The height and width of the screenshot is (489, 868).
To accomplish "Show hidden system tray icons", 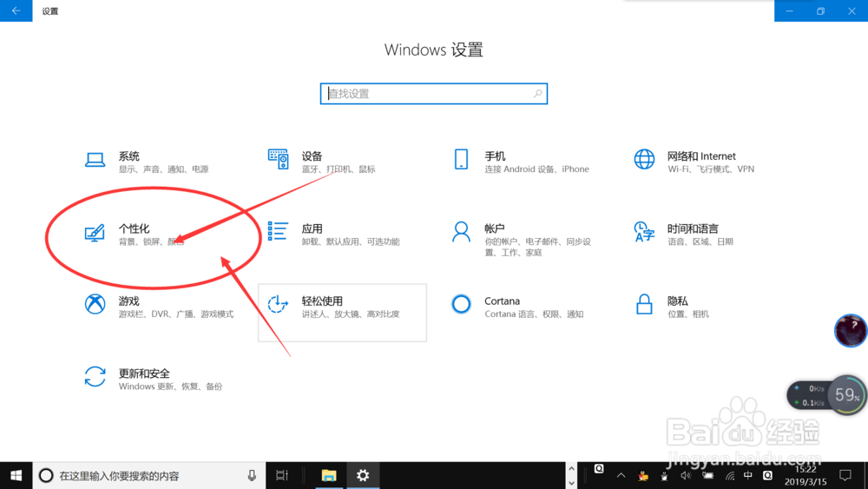I will [x=621, y=475].
